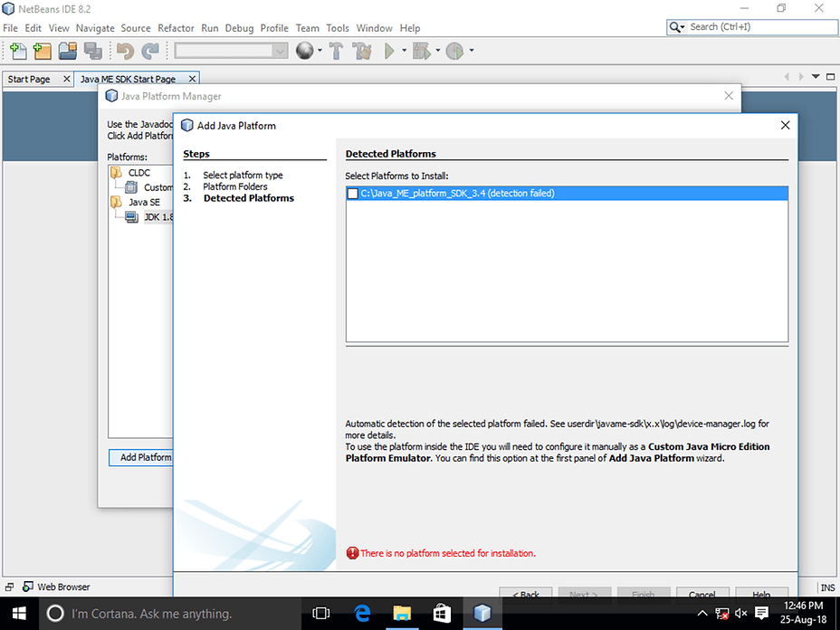Open the Team menu
840x630 pixels.
pos(308,28)
